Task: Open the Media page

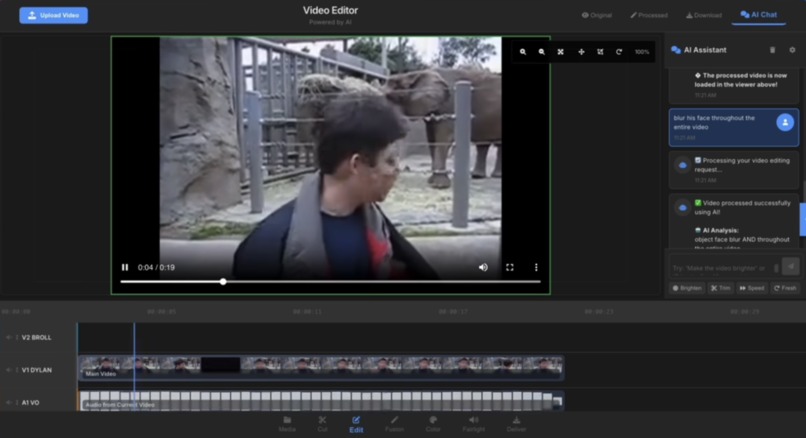Action: [x=287, y=424]
